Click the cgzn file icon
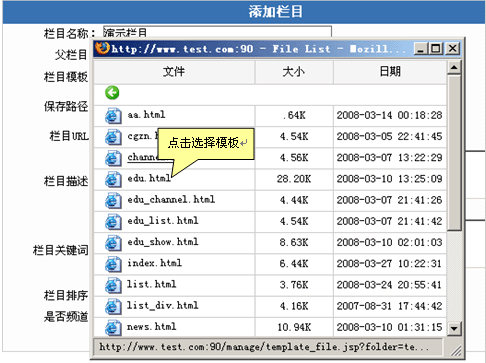 coord(113,137)
